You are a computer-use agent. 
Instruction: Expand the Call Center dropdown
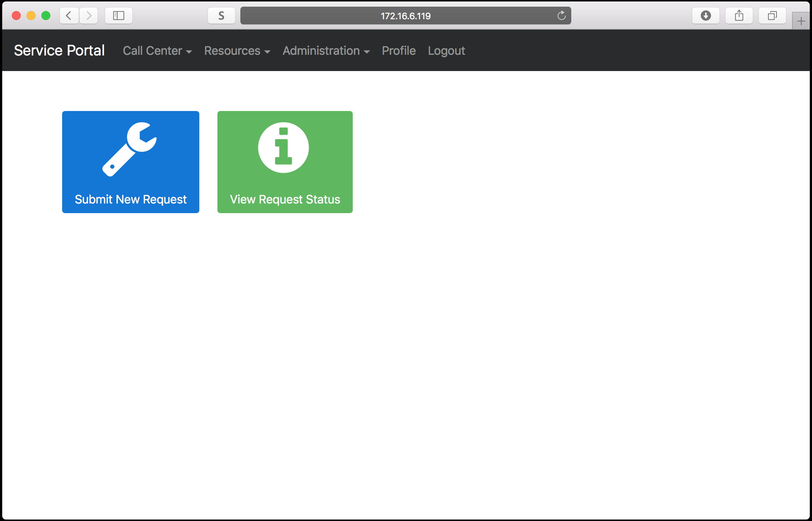coord(157,51)
